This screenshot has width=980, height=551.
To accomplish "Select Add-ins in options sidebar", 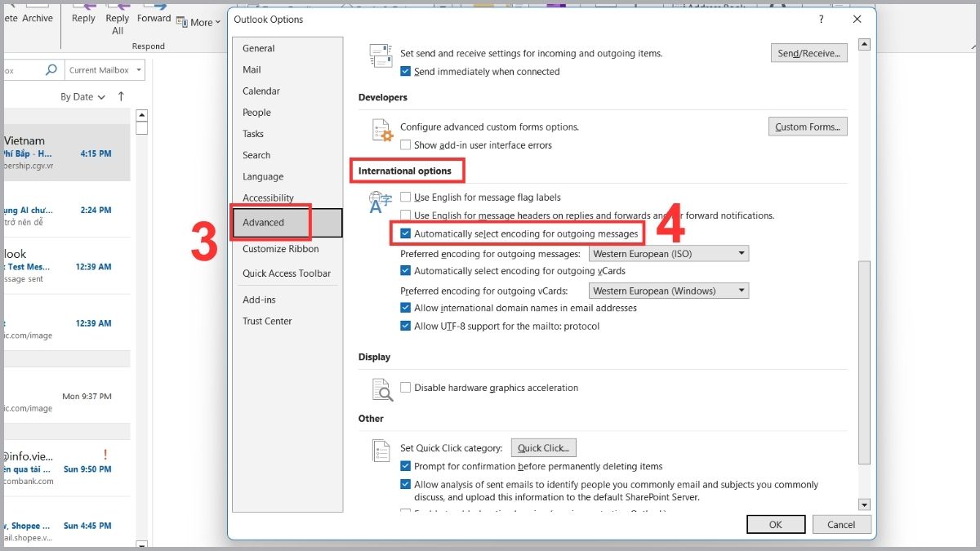I will pos(259,300).
